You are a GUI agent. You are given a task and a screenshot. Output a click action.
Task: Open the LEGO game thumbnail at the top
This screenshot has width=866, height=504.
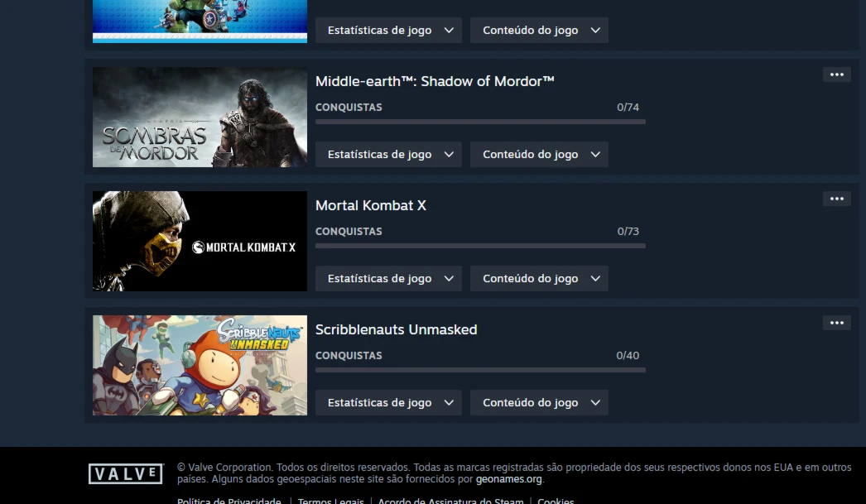(200, 22)
